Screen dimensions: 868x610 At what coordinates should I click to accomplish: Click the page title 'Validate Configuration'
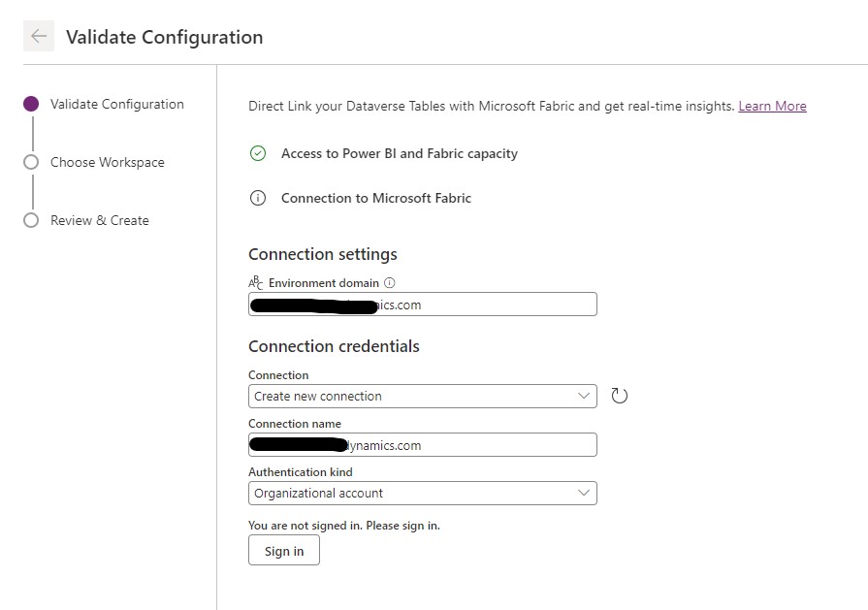(165, 37)
